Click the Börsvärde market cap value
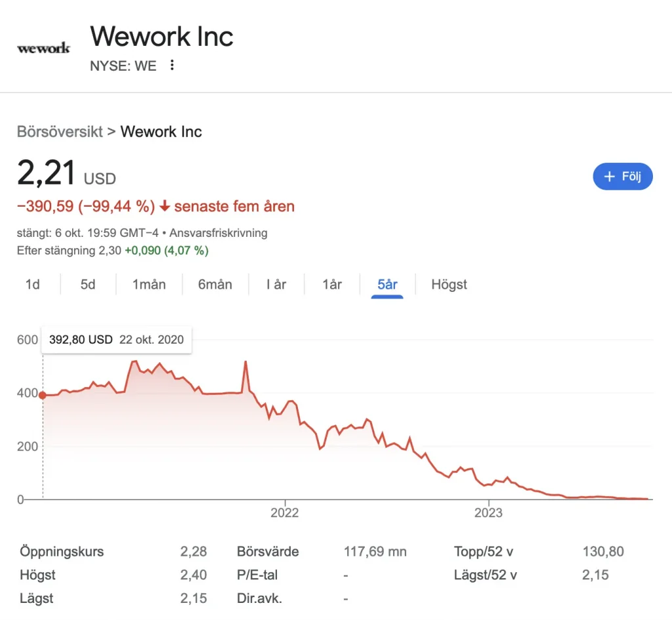 click(x=375, y=552)
